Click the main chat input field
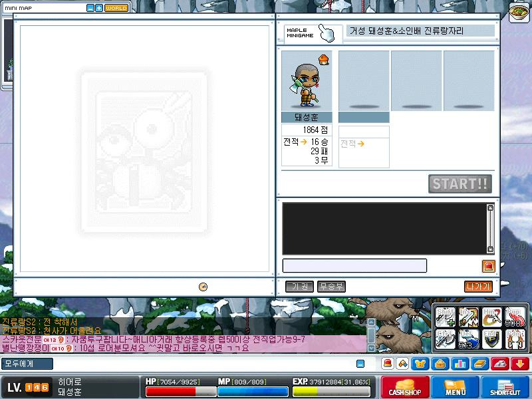532x399 pixels. click(203, 364)
